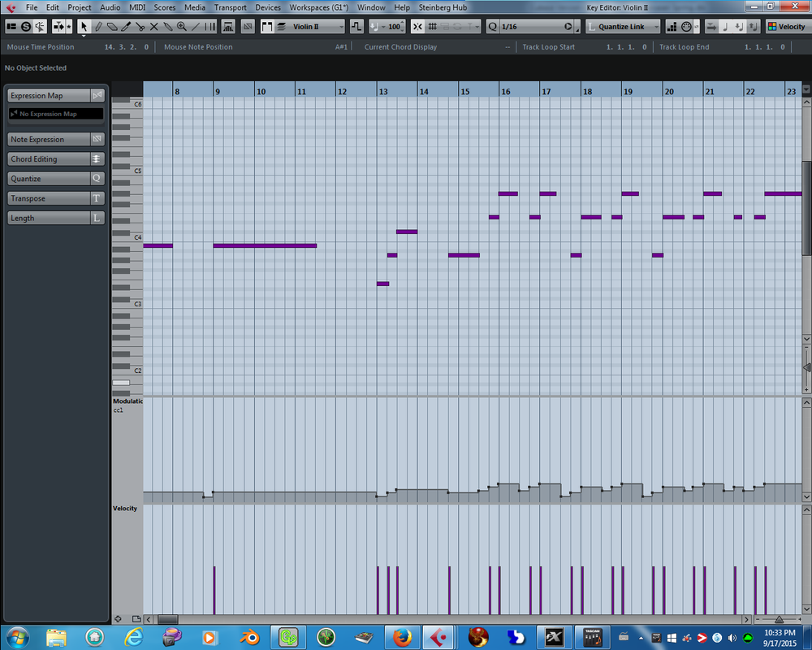812x650 pixels.
Task: Click the horizontal scrollbar thumb
Action: pyautogui.click(x=168, y=619)
